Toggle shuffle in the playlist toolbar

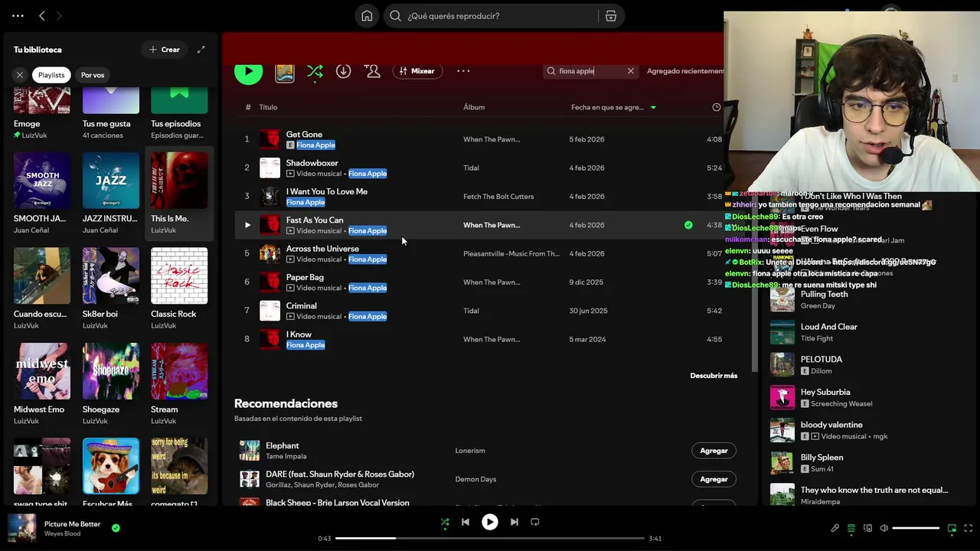pos(315,71)
